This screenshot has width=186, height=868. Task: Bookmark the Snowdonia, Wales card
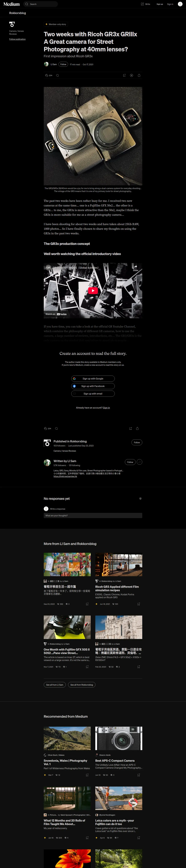[x=87, y=775]
